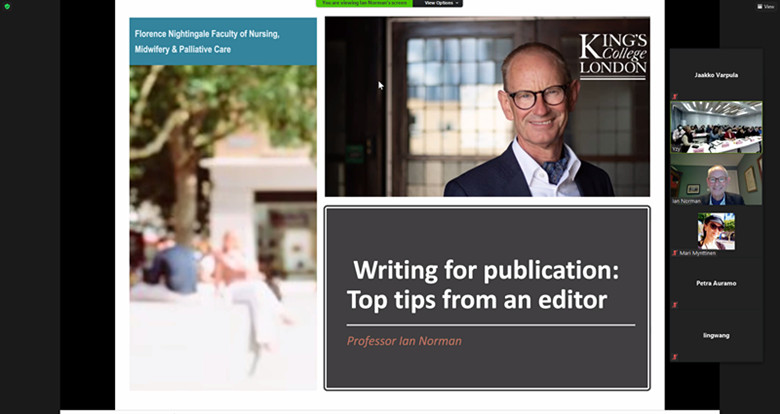Click the presenter portrait photo on slide

click(x=488, y=106)
